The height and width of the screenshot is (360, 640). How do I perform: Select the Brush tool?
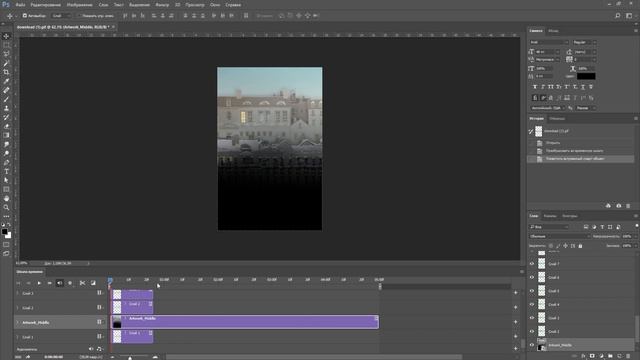(6, 99)
